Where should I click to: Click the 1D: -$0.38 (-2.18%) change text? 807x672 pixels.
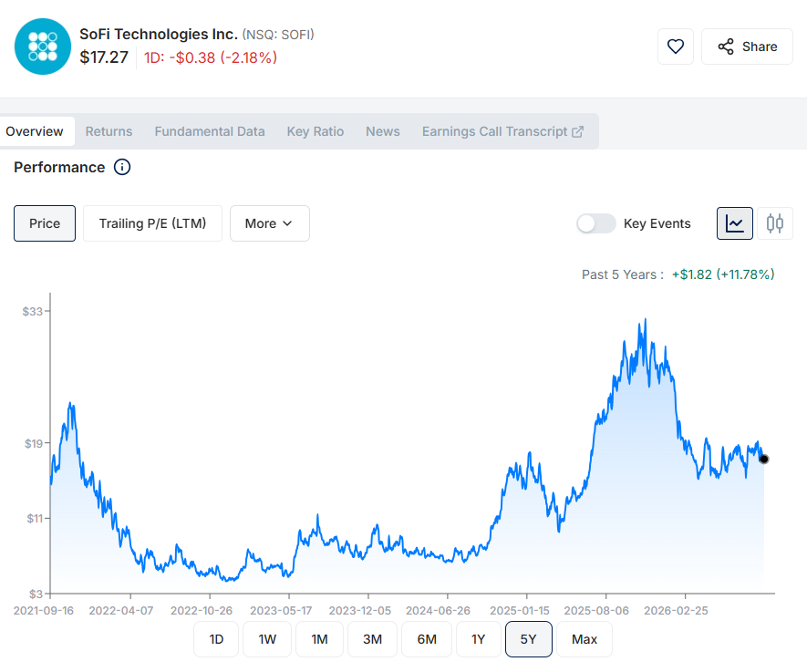[210, 57]
